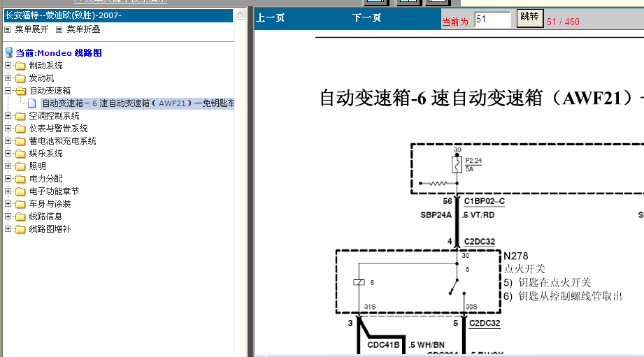Select the 线路信息 folder label

pyautogui.click(x=45, y=217)
